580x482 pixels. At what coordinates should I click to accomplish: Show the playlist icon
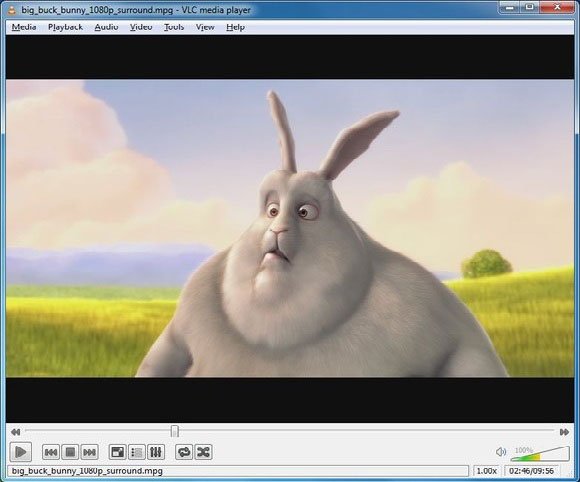coord(136,452)
